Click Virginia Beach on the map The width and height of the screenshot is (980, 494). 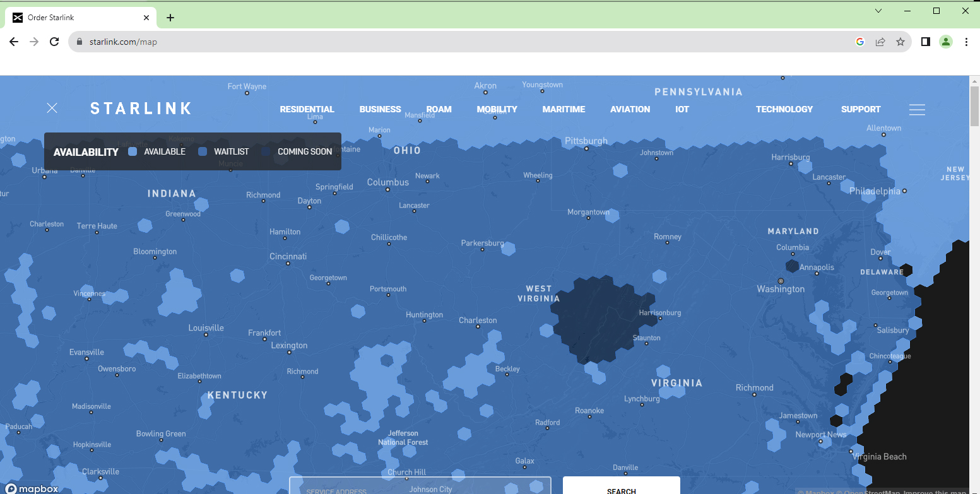tap(880, 457)
